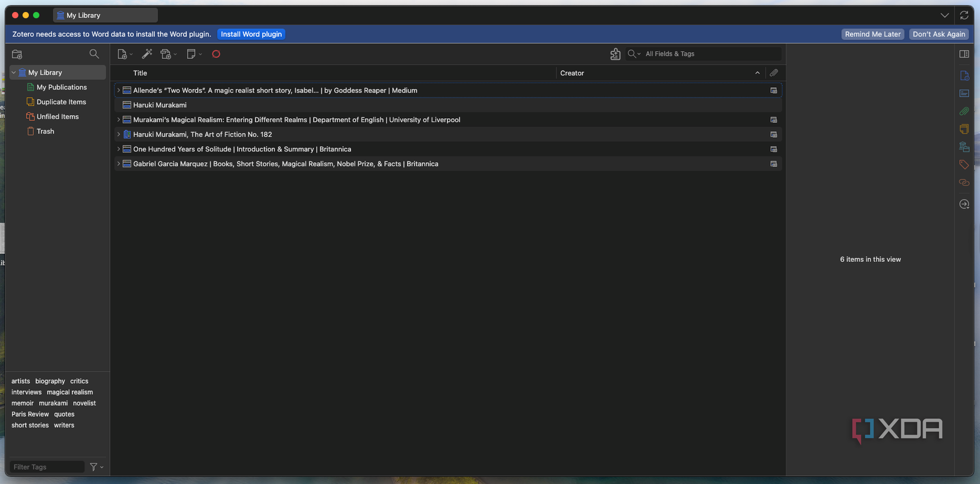Select Duplicate Items in sidebar
The image size is (980, 484).
click(56, 102)
